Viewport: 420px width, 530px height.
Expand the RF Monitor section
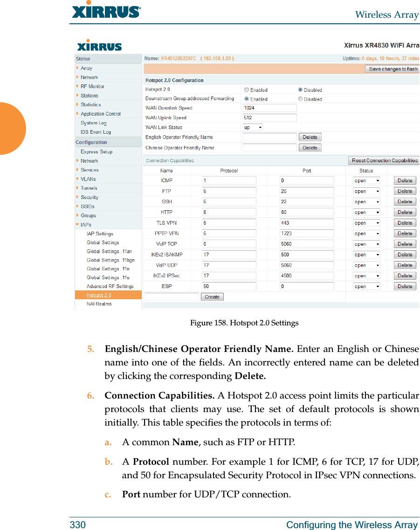click(x=92, y=86)
